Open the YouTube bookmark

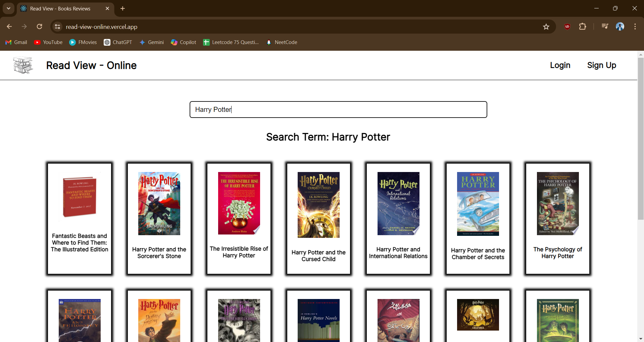(48, 42)
